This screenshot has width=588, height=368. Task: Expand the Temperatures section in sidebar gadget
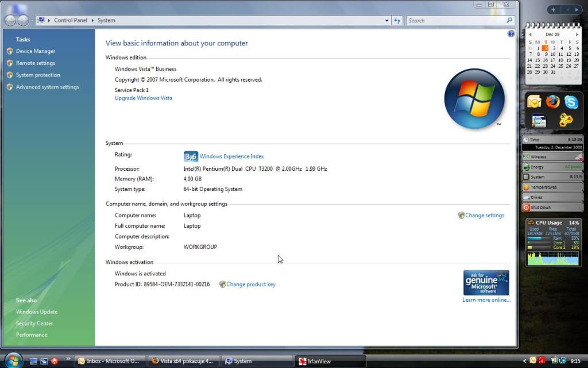tap(552, 187)
